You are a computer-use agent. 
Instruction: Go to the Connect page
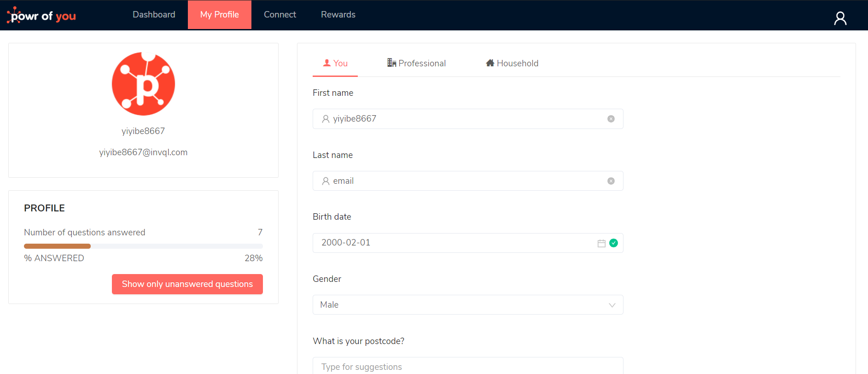click(x=280, y=15)
